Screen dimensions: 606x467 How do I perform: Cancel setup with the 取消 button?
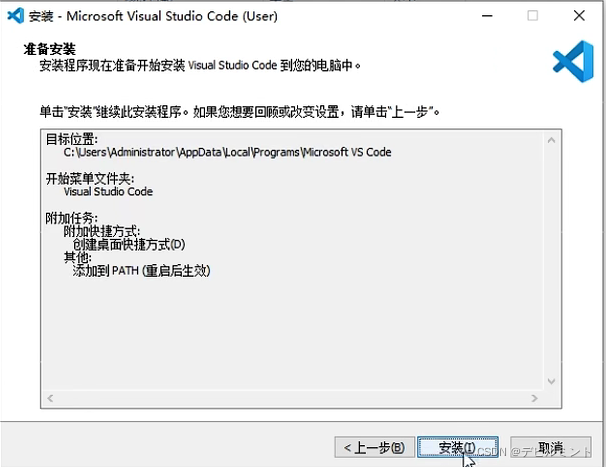tap(551, 448)
